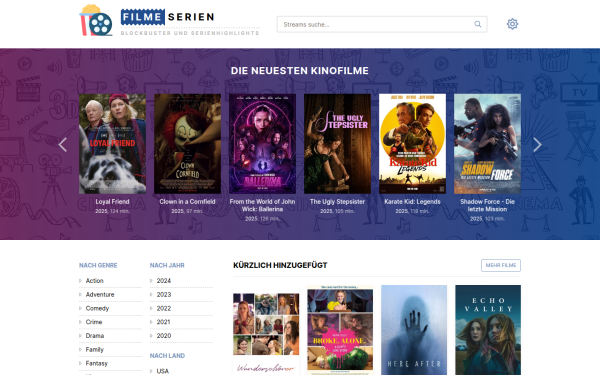Click the Nach Genre heading
Image resolution: width=600 pixels, height=375 pixels.
pos(98,265)
